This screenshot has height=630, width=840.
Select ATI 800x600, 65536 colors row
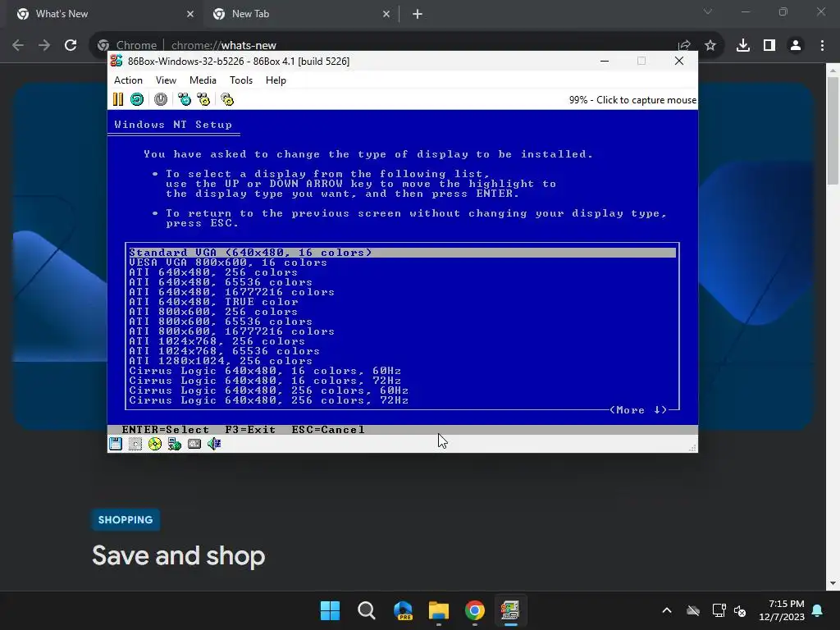(x=402, y=322)
